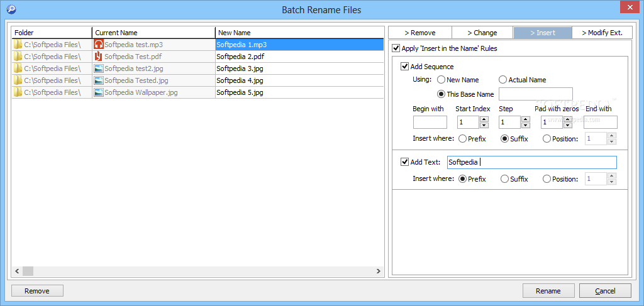
Task: Decrease the Pad with zeros value
Action: coord(568,125)
